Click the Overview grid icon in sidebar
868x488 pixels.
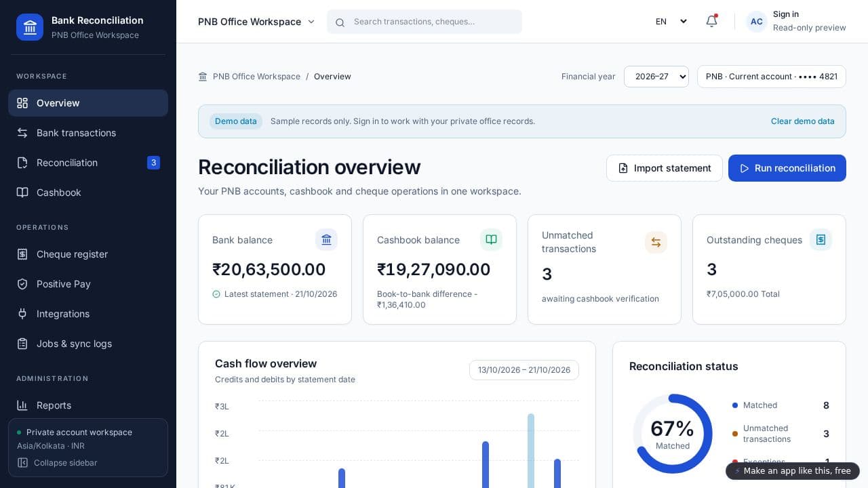click(x=22, y=103)
